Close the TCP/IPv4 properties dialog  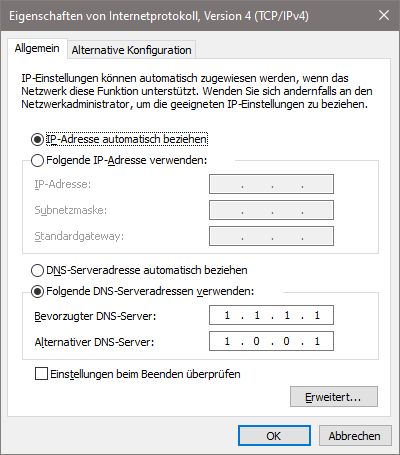(x=384, y=15)
